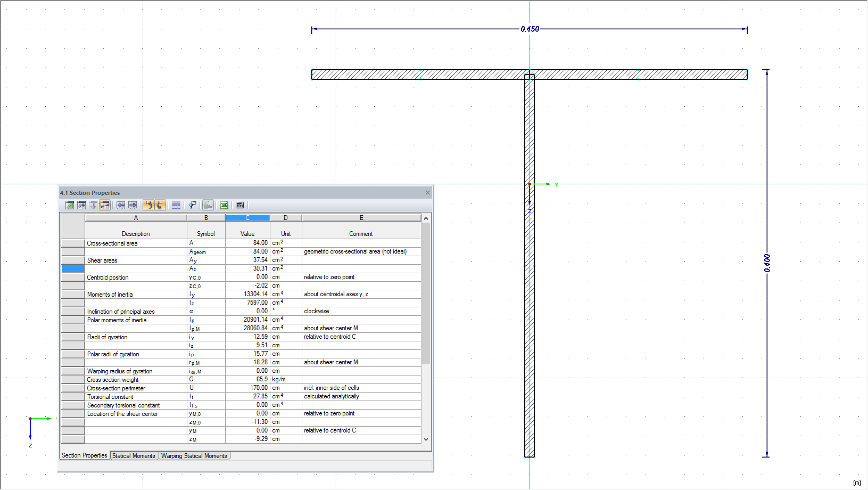Open the filter funnel tool
This screenshot has width=868, height=490.
tap(192, 205)
